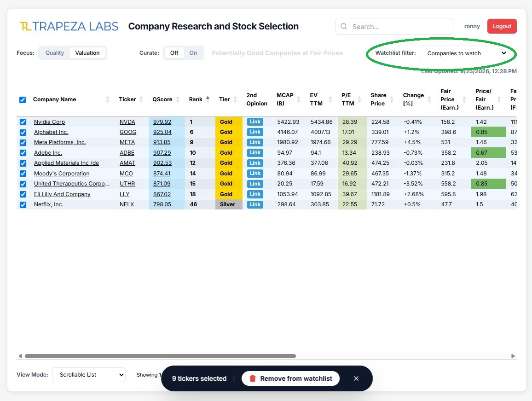This screenshot has height=401, width=532.
Task: Click Remove from watchlist button
Action: tap(290, 378)
